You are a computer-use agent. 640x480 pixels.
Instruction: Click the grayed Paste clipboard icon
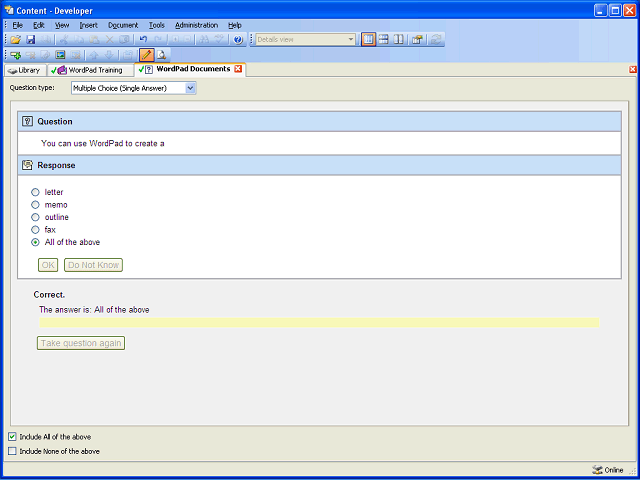94,40
